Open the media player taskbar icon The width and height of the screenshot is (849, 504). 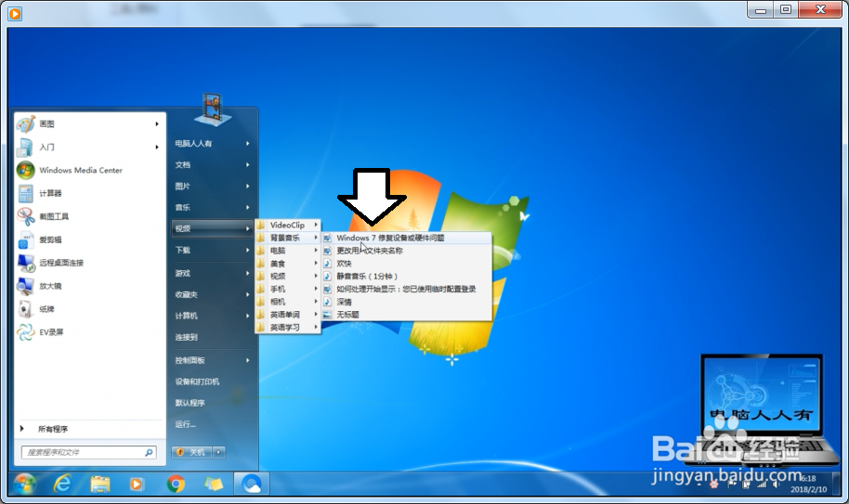137,484
